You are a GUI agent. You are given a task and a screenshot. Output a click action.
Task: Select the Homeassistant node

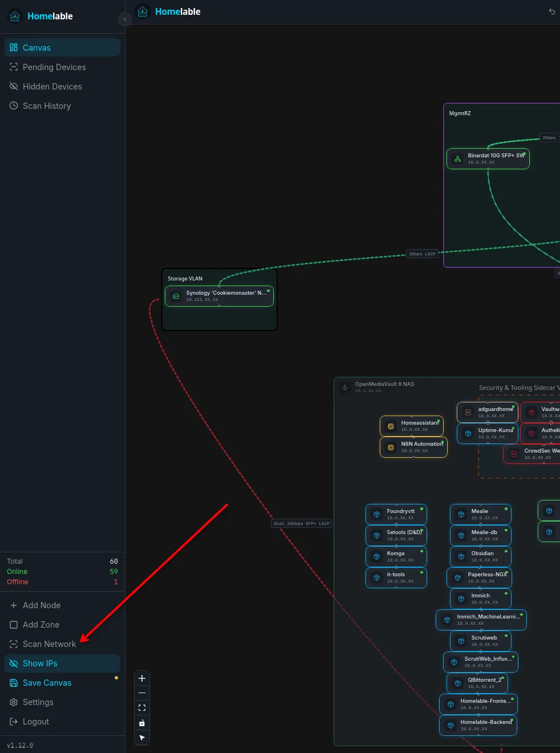tap(412, 426)
